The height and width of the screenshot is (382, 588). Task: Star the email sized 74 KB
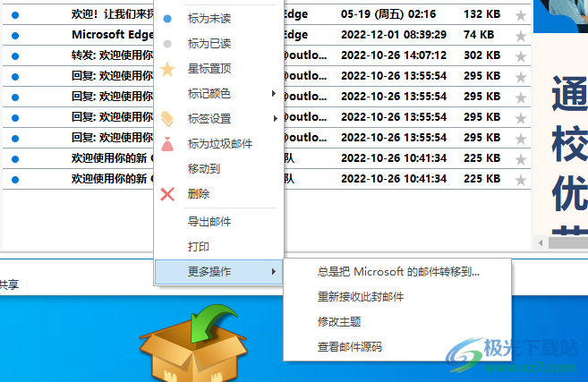pyautogui.click(x=521, y=36)
